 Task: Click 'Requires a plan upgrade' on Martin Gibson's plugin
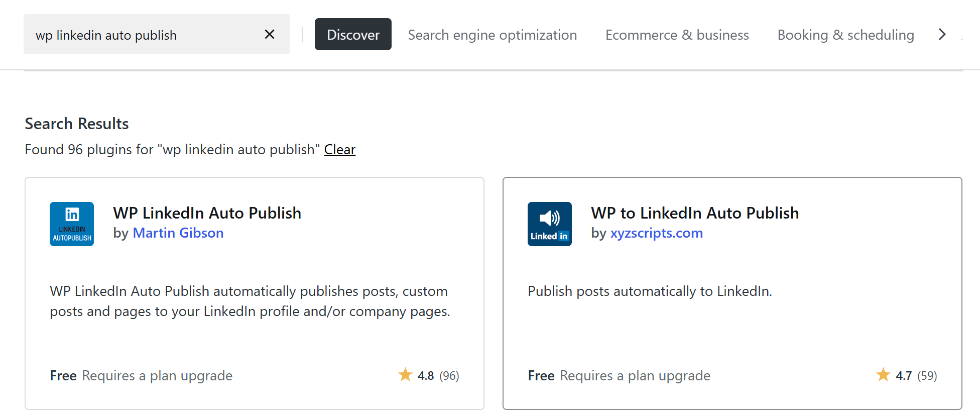157,376
